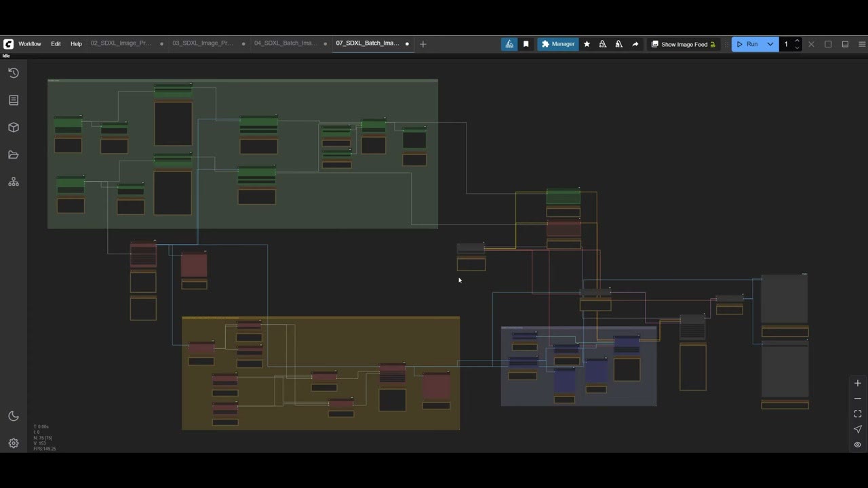This screenshot has width=868, height=488.
Task: Open the Model Library cube icon
Action: (x=14, y=127)
